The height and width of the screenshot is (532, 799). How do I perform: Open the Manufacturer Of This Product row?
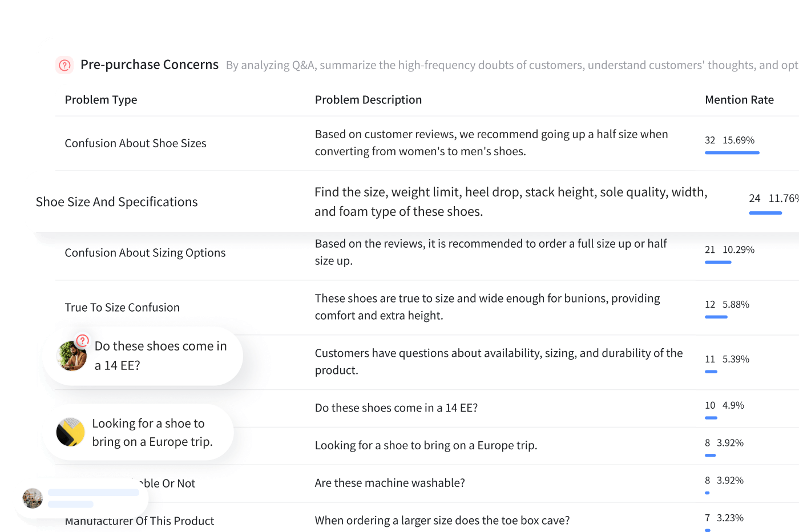(x=139, y=521)
